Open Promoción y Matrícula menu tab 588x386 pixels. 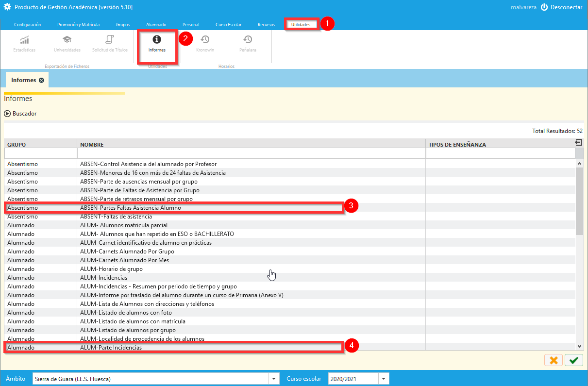pyautogui.click(x=78, y=24)
